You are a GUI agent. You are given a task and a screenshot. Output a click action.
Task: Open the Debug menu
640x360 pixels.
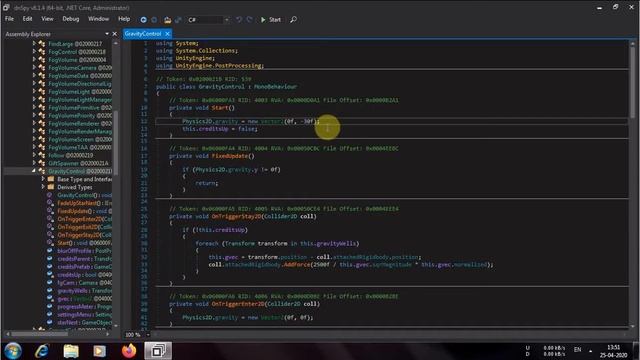[x=71, y=19]
